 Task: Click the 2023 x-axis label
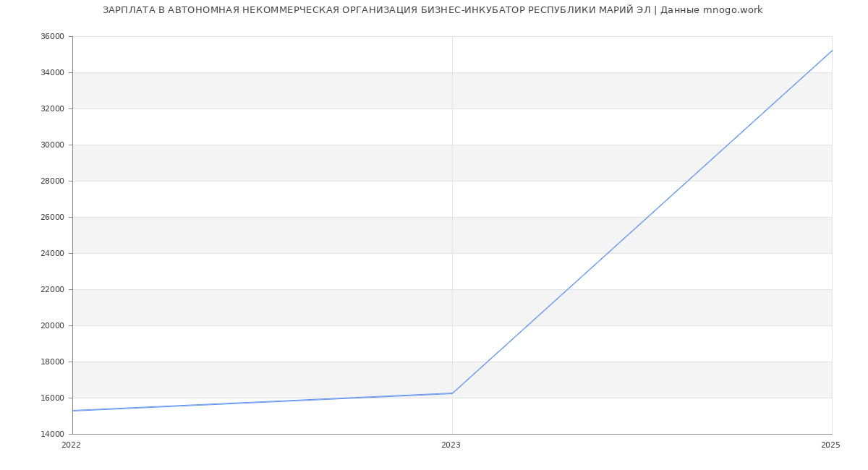click(x=451, y=445)
